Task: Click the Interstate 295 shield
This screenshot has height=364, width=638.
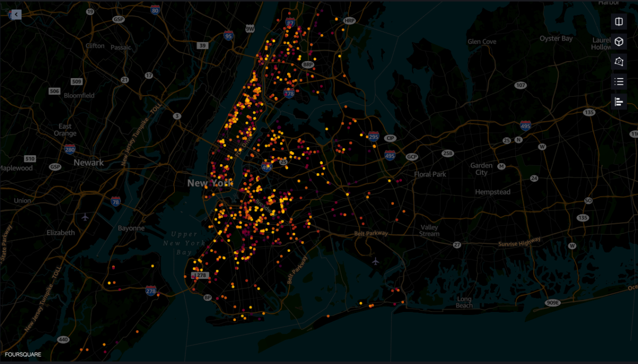Action: [x=374, y=137]
